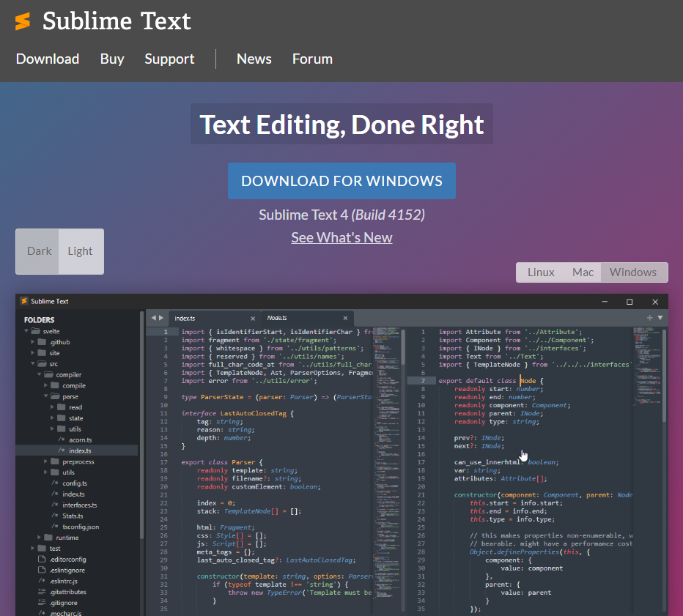Click the site folder icon
The image size is (683, 616).
(x=42, y=352)
